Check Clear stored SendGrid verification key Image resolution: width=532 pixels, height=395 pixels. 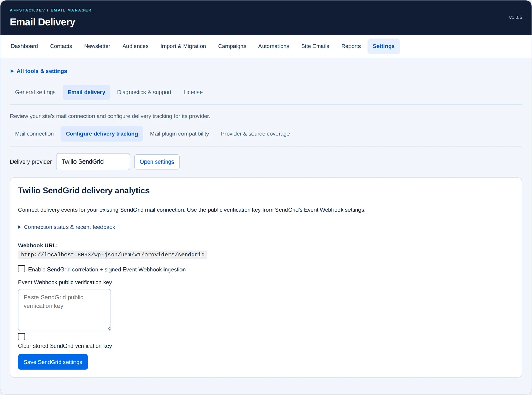21,336
